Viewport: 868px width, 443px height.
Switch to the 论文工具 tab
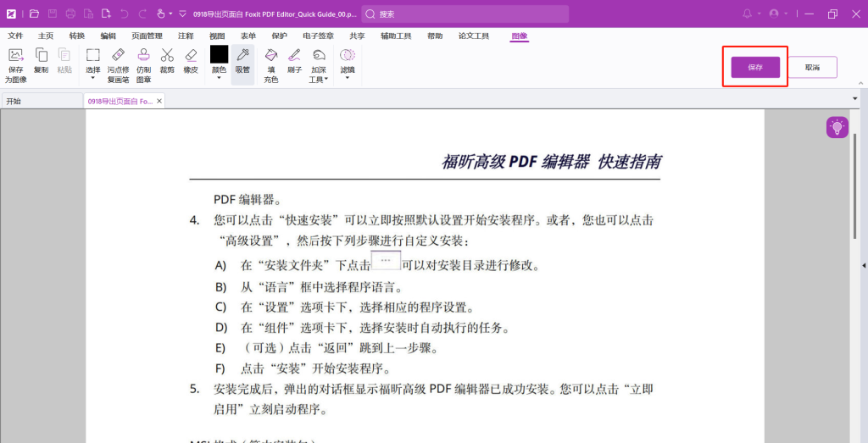coord(474,36)
